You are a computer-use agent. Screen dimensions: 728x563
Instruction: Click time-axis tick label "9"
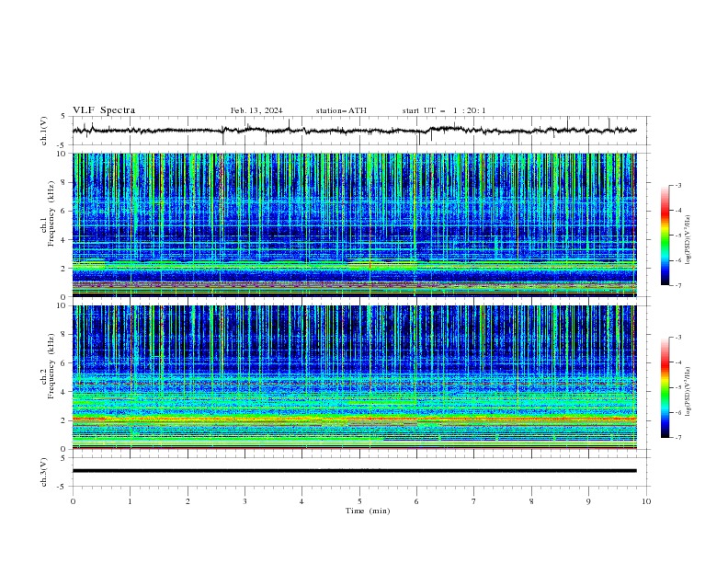pyautogui.click(x=588, y=501)
